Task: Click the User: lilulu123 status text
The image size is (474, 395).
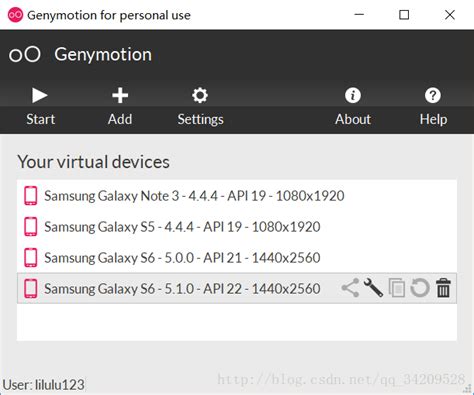Action: (43, 385)
